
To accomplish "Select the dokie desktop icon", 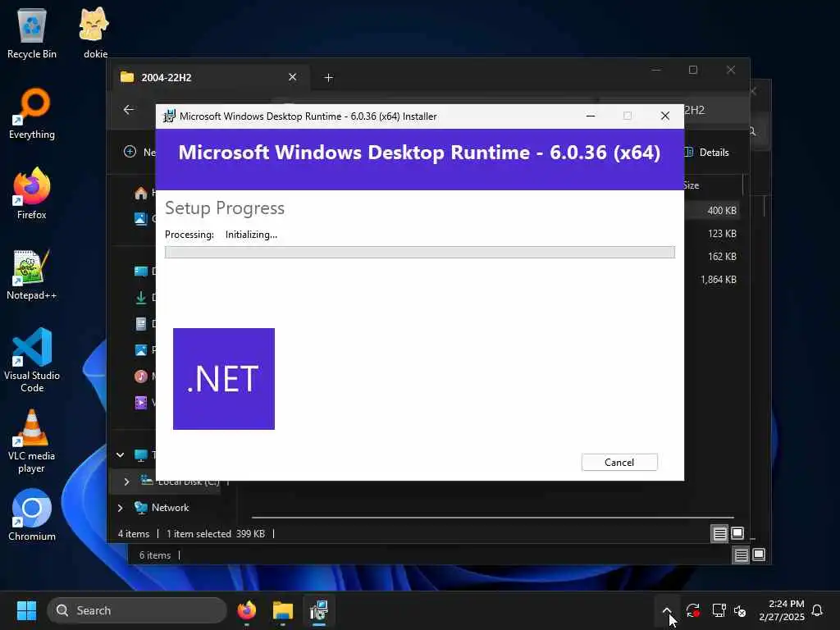I will [95, 33].
